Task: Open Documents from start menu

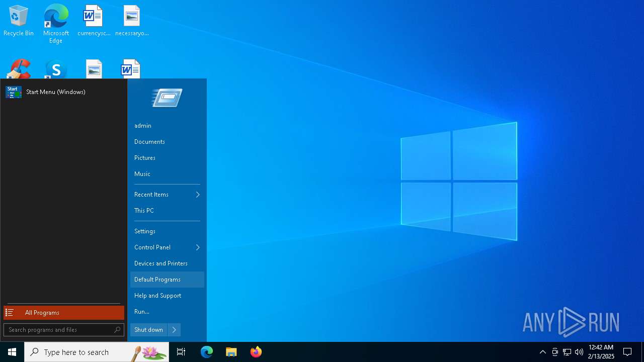Action: 167,142
